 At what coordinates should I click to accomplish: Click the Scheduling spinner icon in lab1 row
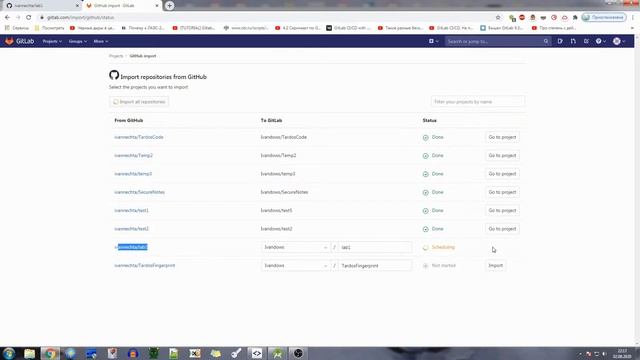click(426, 248)
